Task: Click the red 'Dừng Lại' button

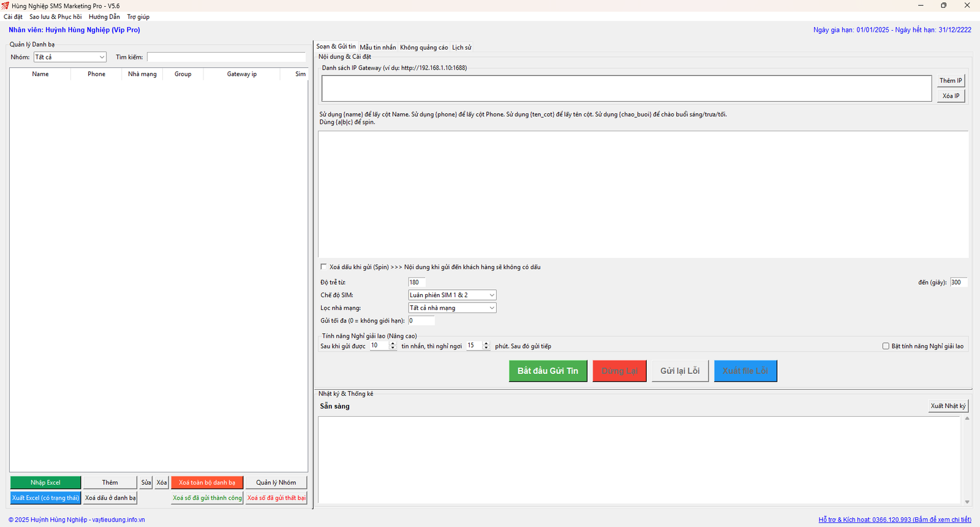Action: 619,371
